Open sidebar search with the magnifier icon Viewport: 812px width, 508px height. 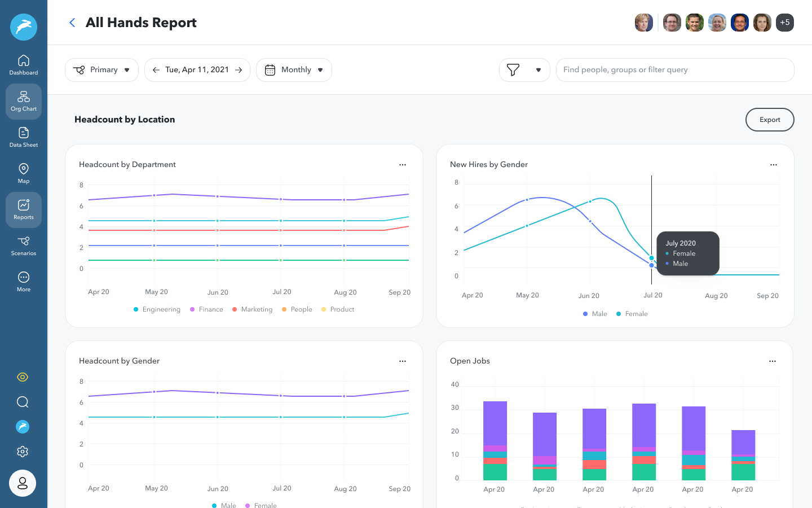tap(23, 401)
